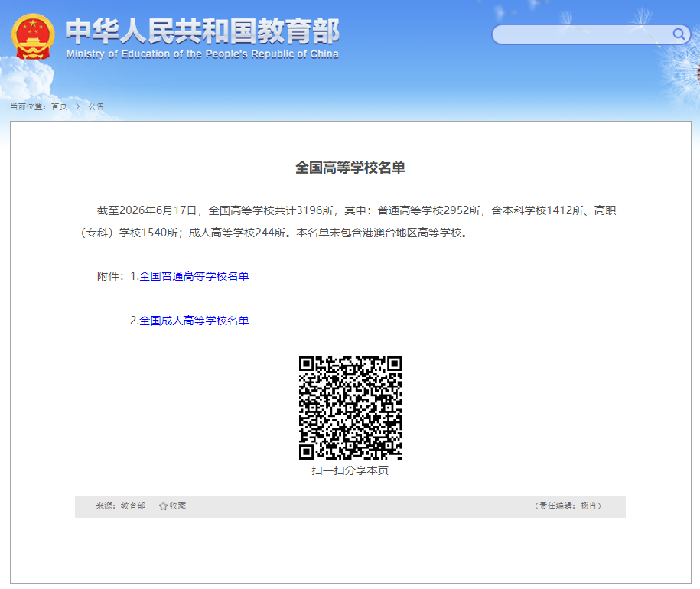700x589 pixels.
Task: Click the 附件： label
Action: tap(111, 277)
